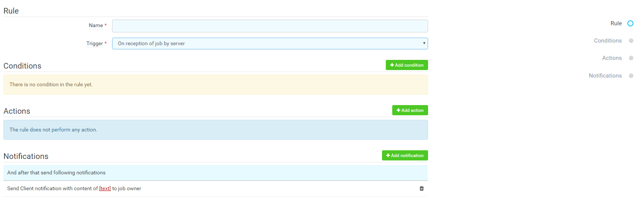Delete the Client notification with trash icon

pyautogui.click(x=422, y=188)
